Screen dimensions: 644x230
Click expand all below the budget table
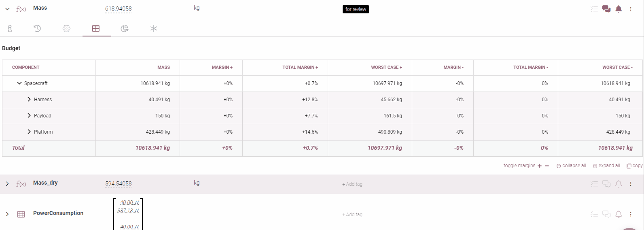(606, 166)
